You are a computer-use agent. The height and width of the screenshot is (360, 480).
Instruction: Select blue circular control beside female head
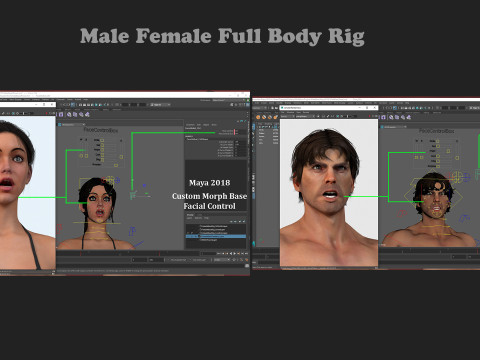117,180
